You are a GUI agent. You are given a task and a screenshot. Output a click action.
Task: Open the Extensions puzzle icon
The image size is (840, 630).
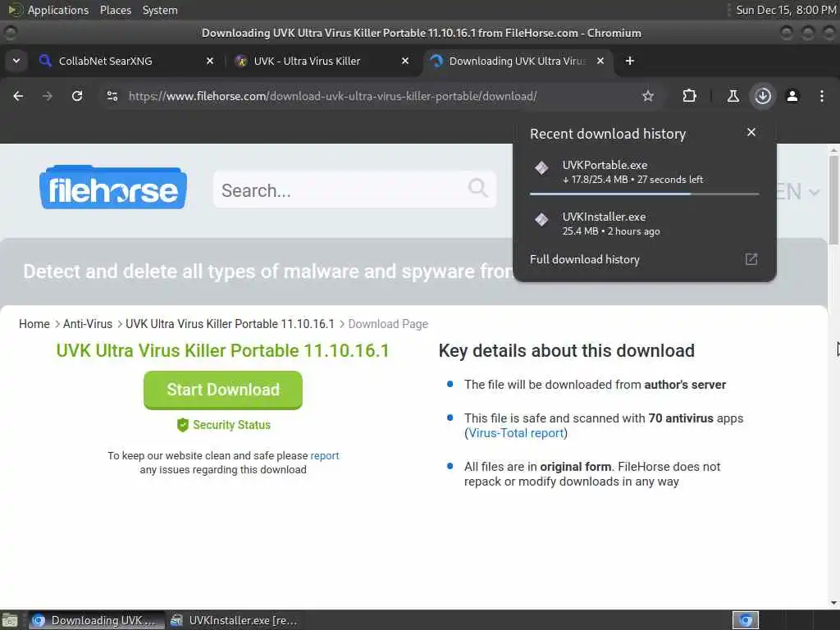coord(689,96)
